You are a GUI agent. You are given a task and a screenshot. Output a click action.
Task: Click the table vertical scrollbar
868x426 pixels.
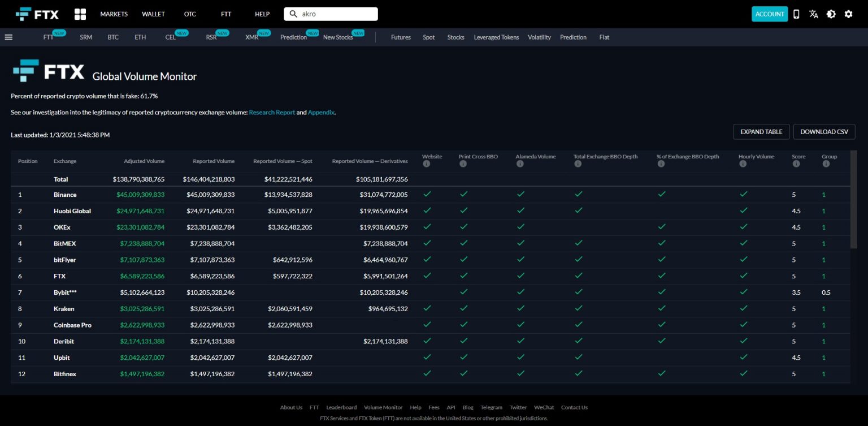[x=853, y=199]
